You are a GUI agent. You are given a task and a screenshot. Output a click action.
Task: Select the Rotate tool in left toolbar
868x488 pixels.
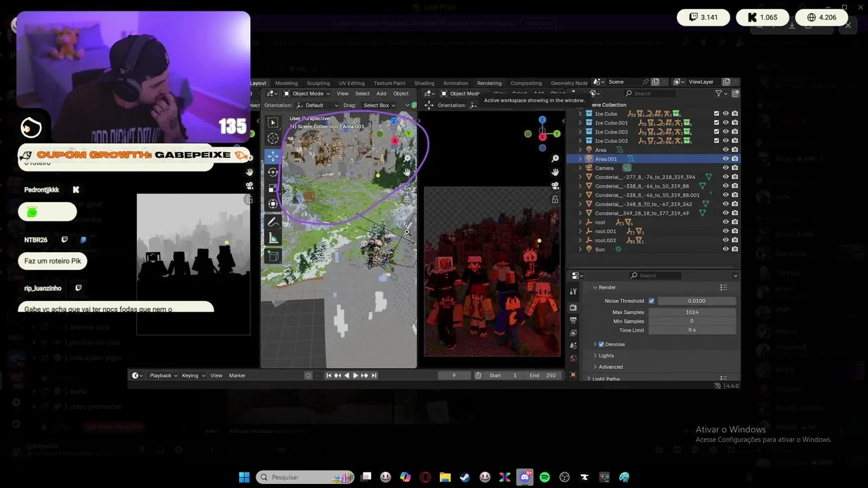click(273, 172)
